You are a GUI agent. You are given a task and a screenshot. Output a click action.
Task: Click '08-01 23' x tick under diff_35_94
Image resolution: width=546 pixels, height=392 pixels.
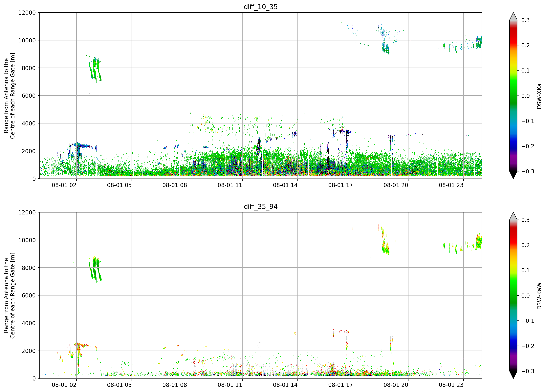[451, 385]
